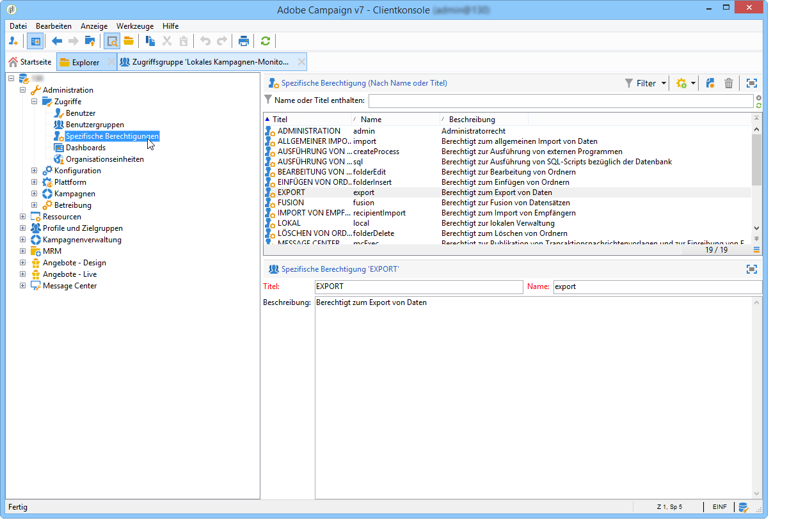
Task: Clear the filter with the grey X icon
Action: (x=759, y=98)
